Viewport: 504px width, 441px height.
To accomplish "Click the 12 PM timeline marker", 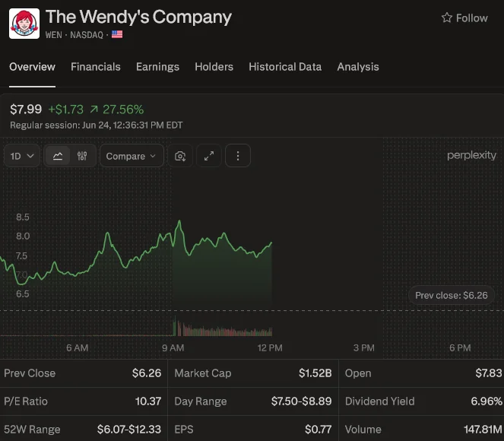I will (270, 347).
